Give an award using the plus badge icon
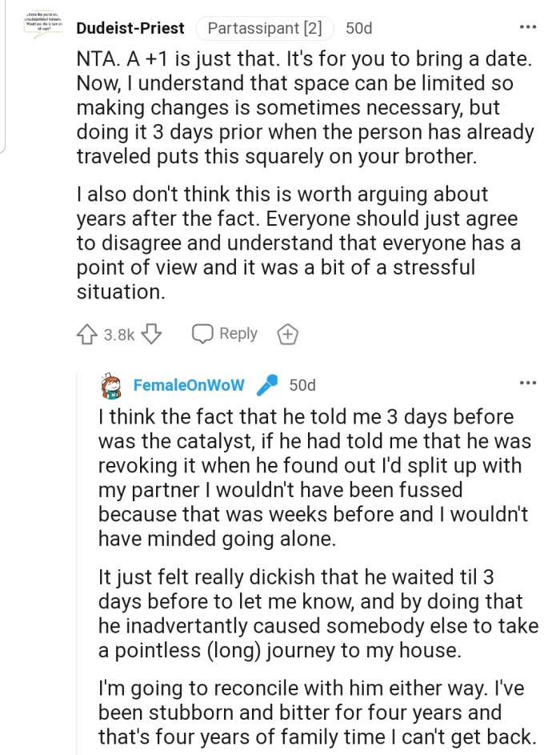 pyautogui.click(x=287, y=335)
